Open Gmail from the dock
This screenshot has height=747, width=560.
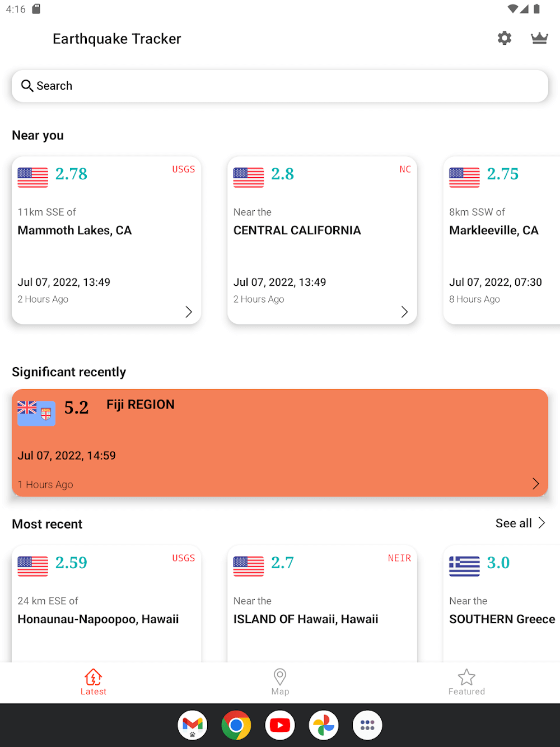[193, 725]
